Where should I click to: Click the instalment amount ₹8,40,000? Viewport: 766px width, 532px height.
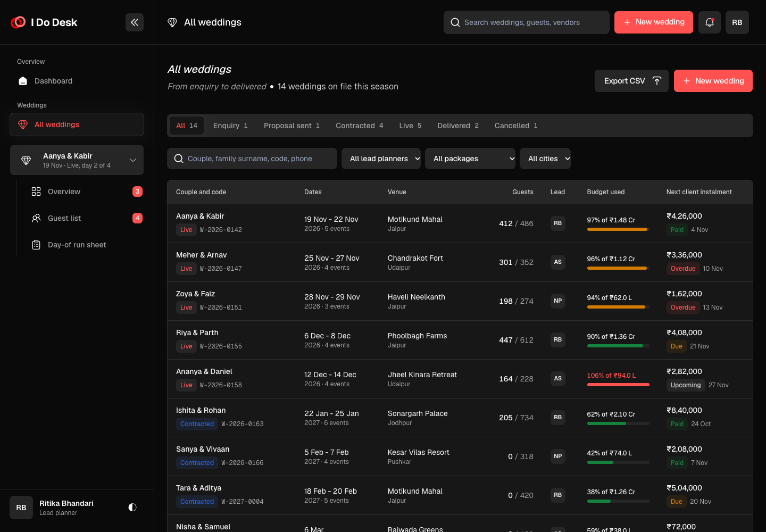coord(684,410)
